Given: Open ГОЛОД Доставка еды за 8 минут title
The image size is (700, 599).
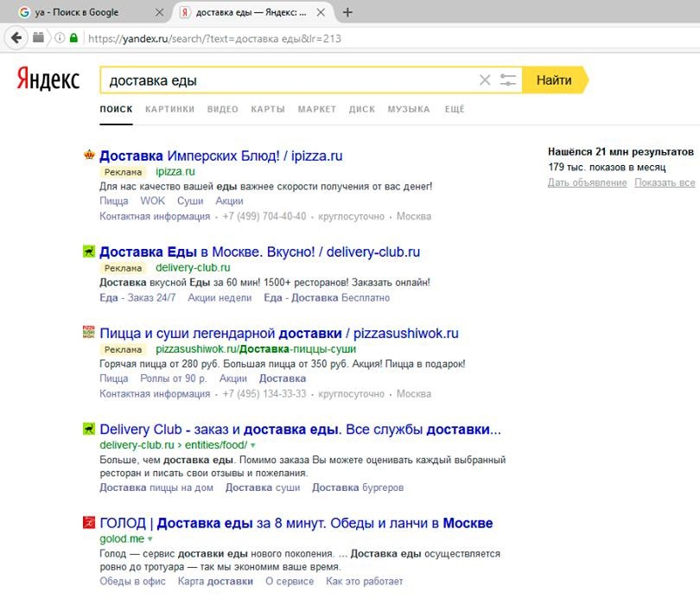Looking at the screenshot, I should point(296,523).
